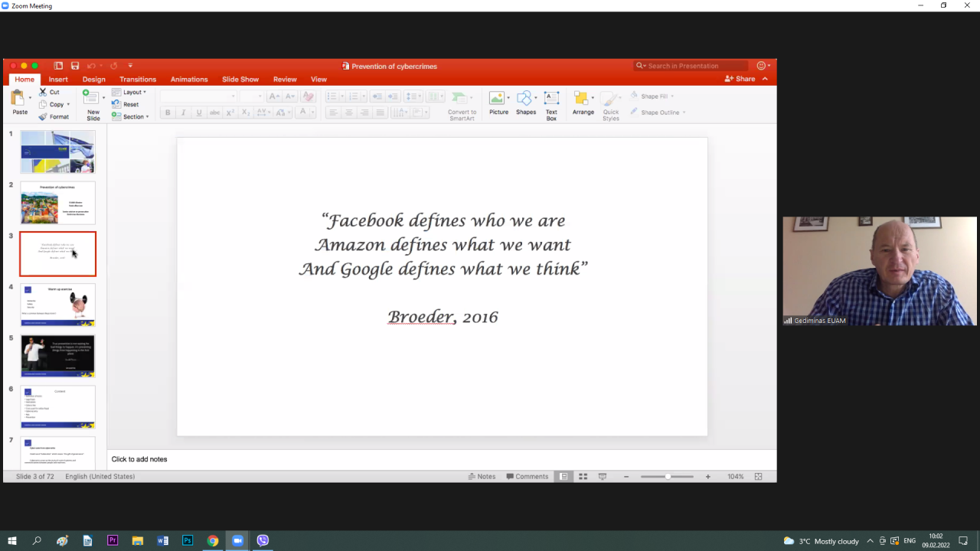
Task: Toggle Center text alignment
Action: pyautogui.click(x=348, y=112)
